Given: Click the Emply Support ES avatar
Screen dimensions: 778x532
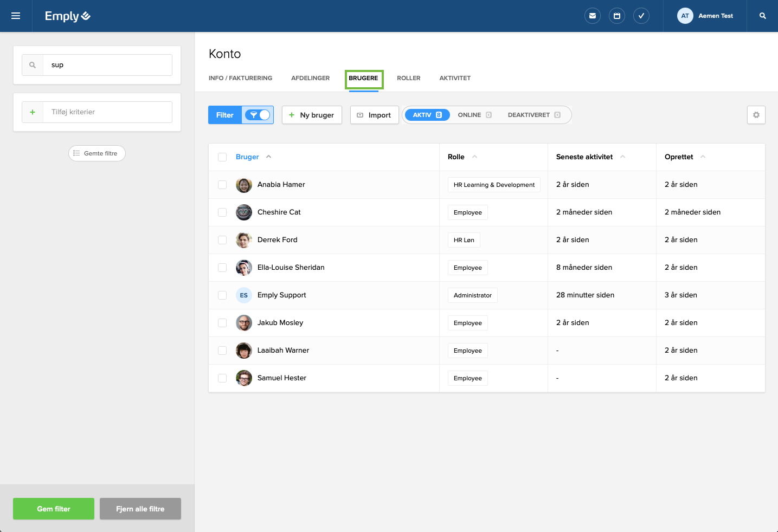Looking at the screenshot, I should [244, 295].
